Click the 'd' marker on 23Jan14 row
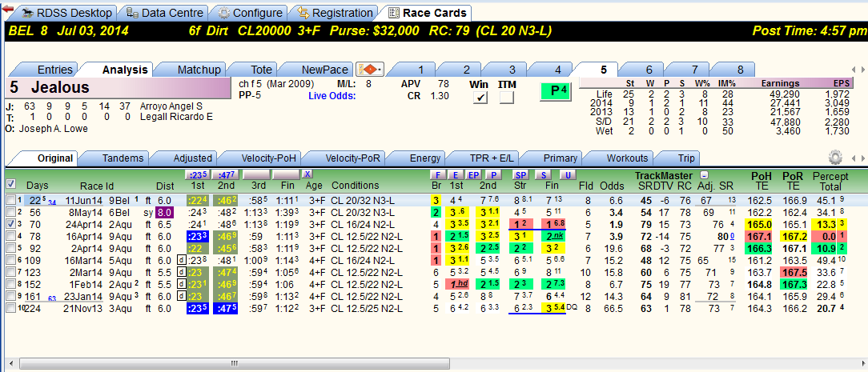 click(x=180, y=296)
